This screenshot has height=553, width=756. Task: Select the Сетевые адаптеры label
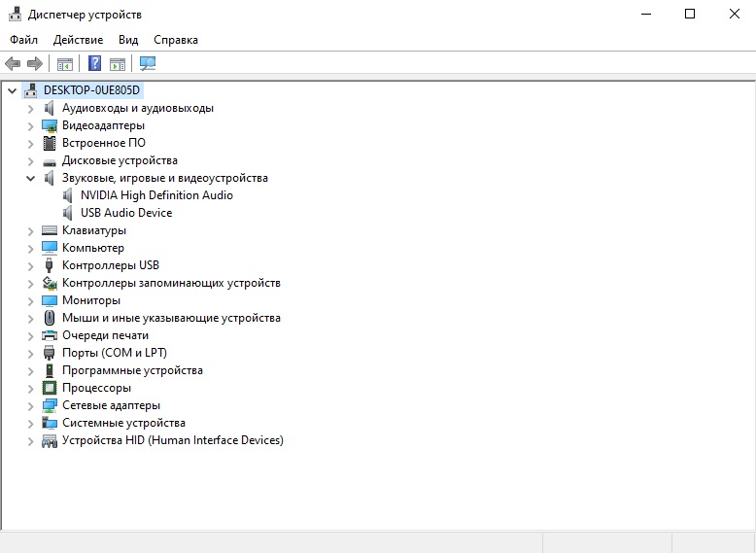(x=111, y=405)
